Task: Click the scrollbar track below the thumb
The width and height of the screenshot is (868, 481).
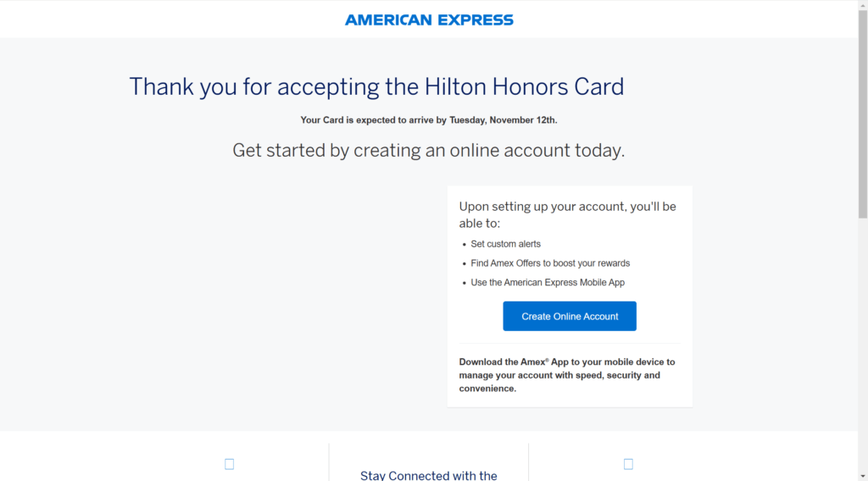Action: [863, 339]
